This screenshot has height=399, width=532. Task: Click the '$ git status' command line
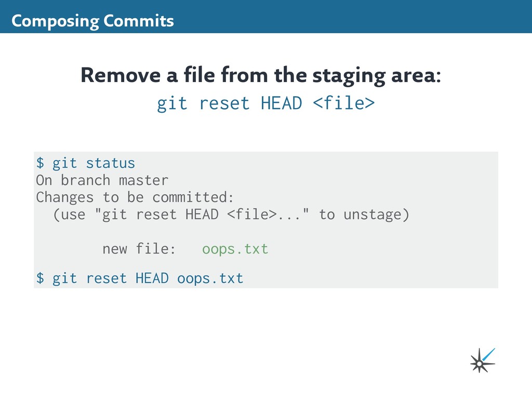point(86,163)
